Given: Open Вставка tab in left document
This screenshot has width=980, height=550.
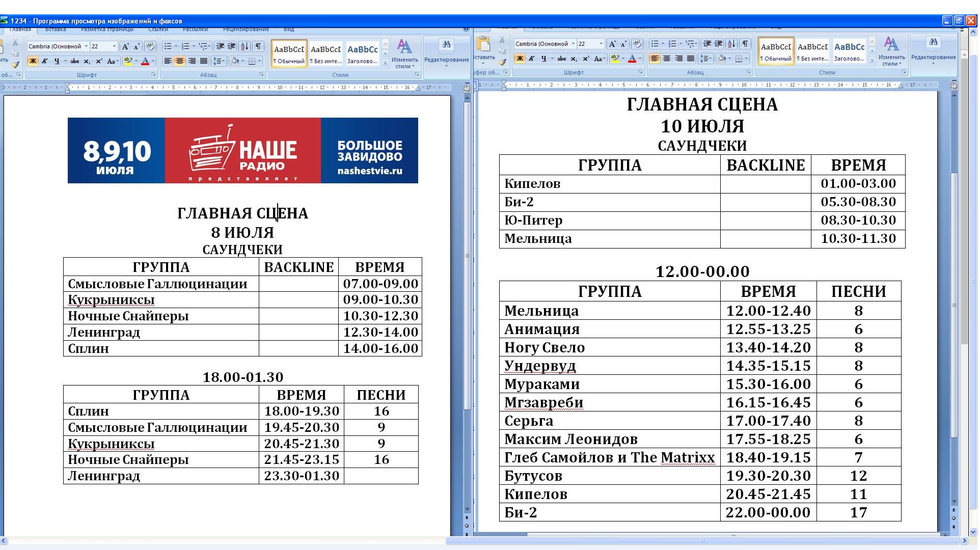Looking at the screenshot, I should click(x=56, y=30).
